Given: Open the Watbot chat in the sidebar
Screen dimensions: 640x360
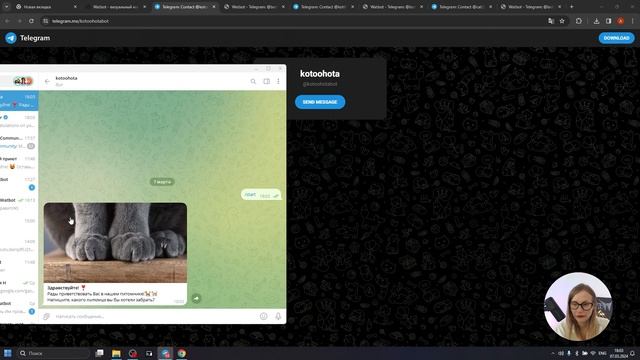Looking at the screenshot, I should 19,204.
